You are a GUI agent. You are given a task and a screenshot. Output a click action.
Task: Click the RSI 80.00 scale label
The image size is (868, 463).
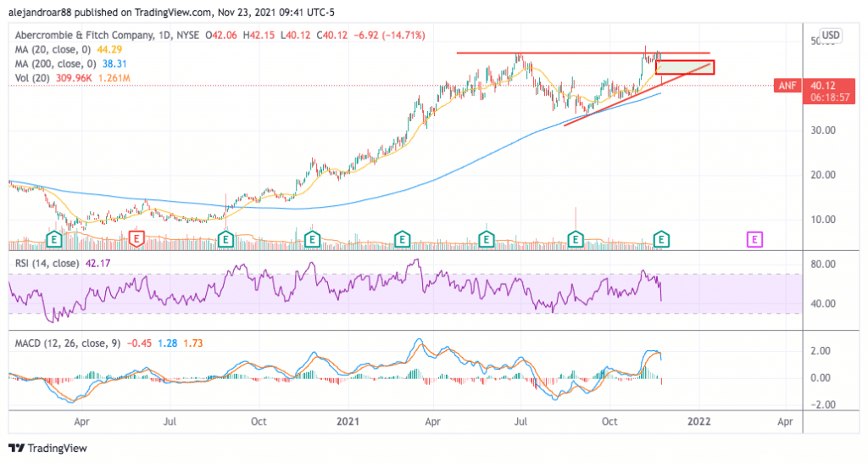822,264
